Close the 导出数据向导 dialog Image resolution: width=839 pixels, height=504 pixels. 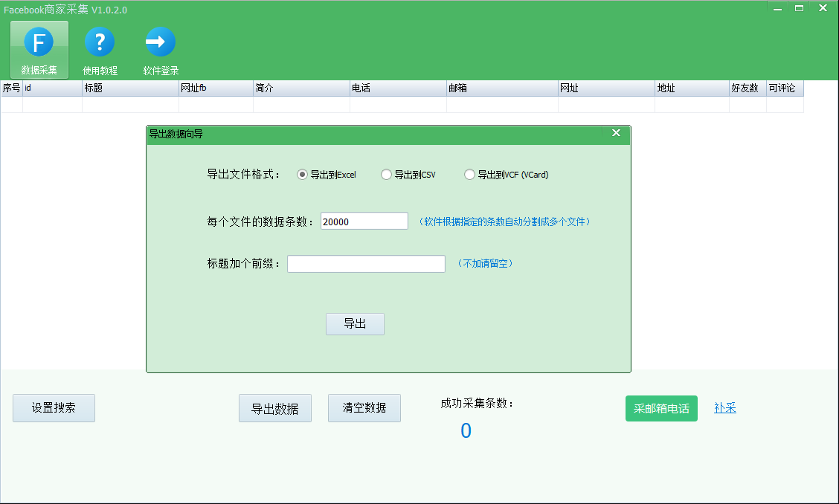[x=616, y=132]
